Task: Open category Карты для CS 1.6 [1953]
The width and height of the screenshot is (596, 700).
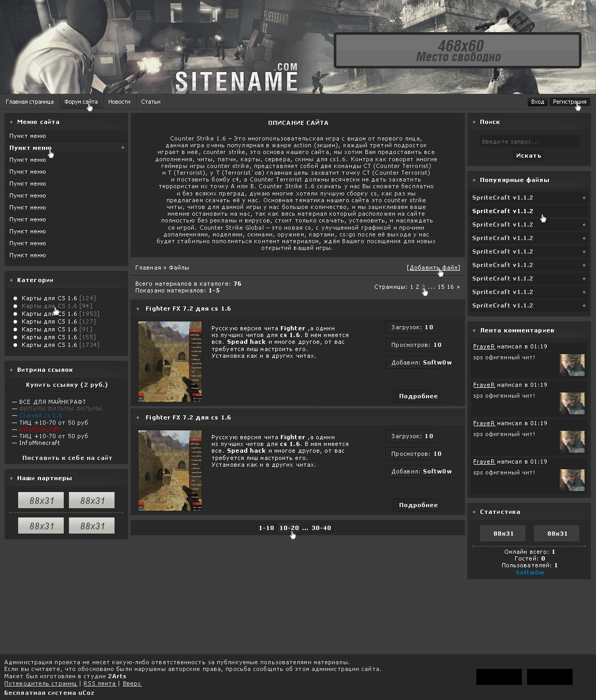Action: (x=60, y=314)
